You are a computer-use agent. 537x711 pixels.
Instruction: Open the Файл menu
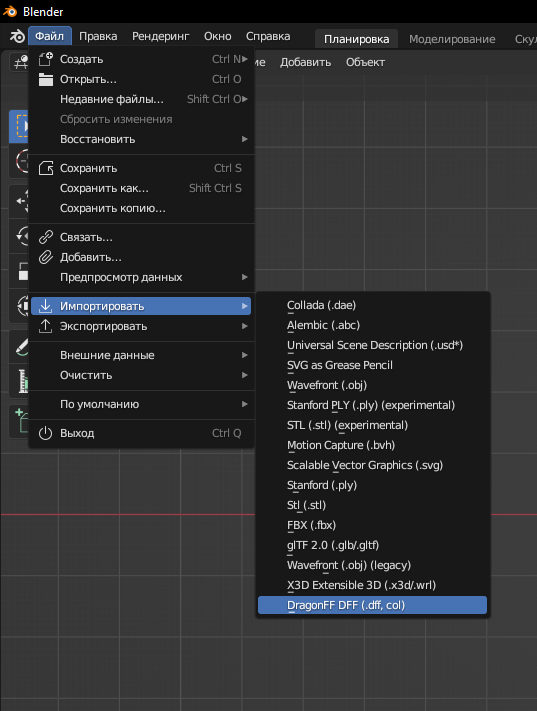pos(49,36)
